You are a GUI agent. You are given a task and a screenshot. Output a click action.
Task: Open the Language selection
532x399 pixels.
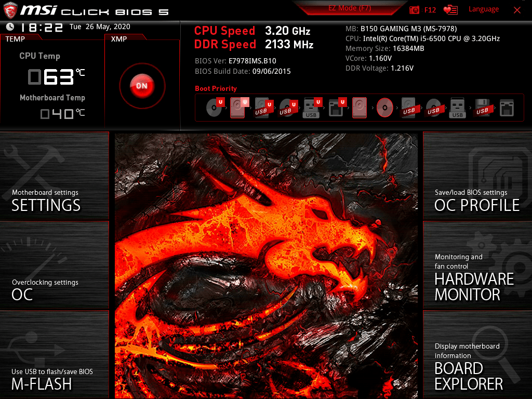pyautogui.click(x=484, y=9)
